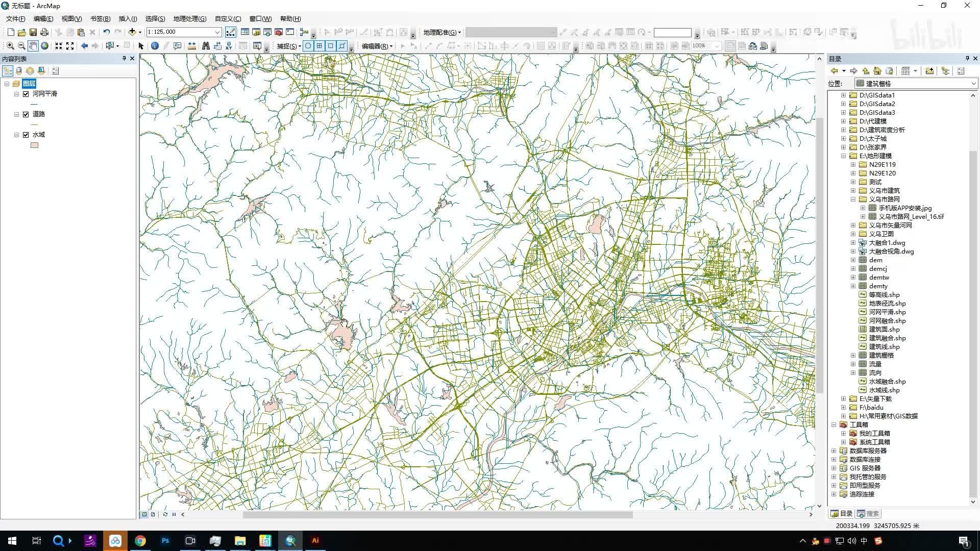980x551 pixels.
Task: Open the 视图 menu
Action: 71,19
